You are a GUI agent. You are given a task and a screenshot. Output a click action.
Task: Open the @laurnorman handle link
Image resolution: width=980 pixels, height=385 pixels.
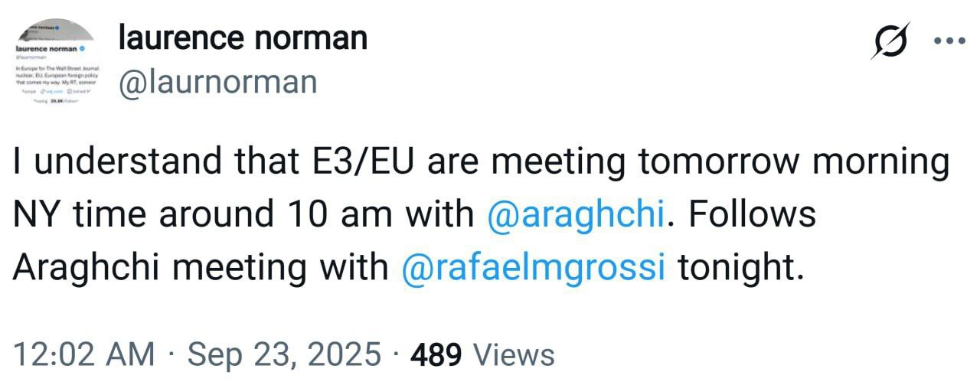coord(217,81)
